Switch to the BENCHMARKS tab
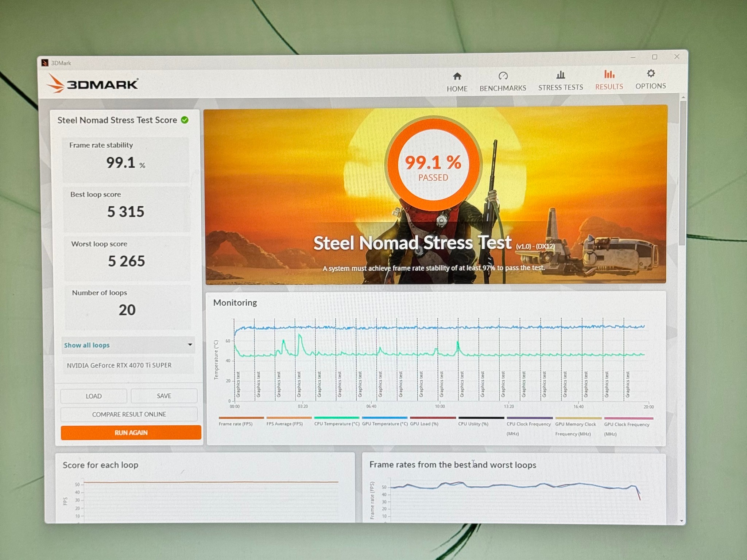This screenshot has height=560, width=747. [503, 88]
